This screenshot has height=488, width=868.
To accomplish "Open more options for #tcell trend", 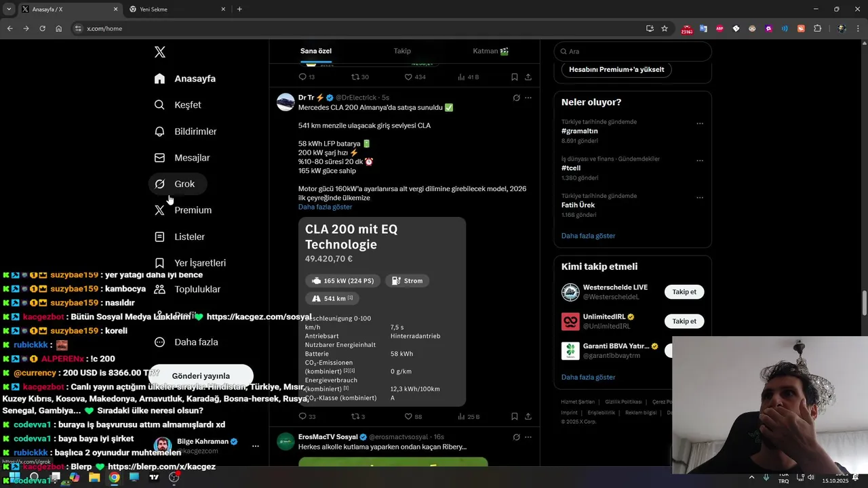I will coord(700,161).
